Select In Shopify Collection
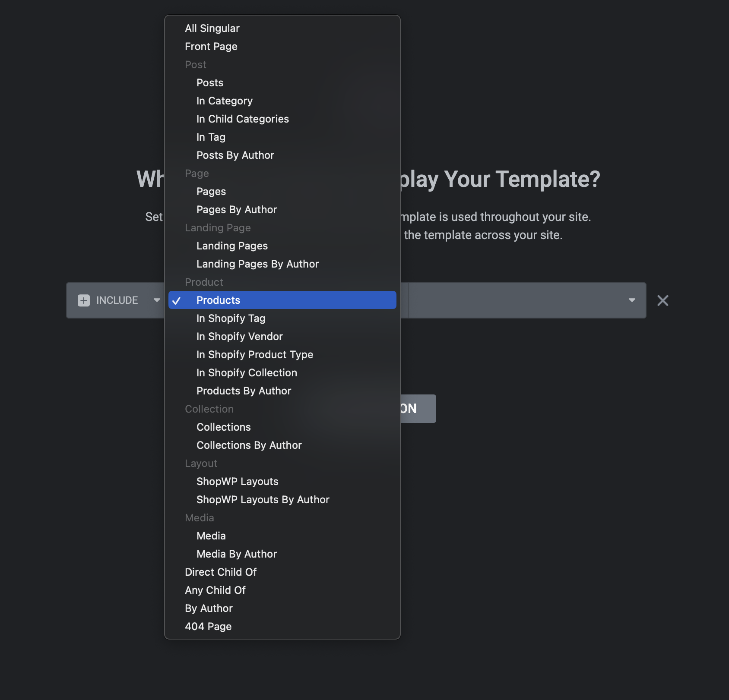 pos(247,372)
